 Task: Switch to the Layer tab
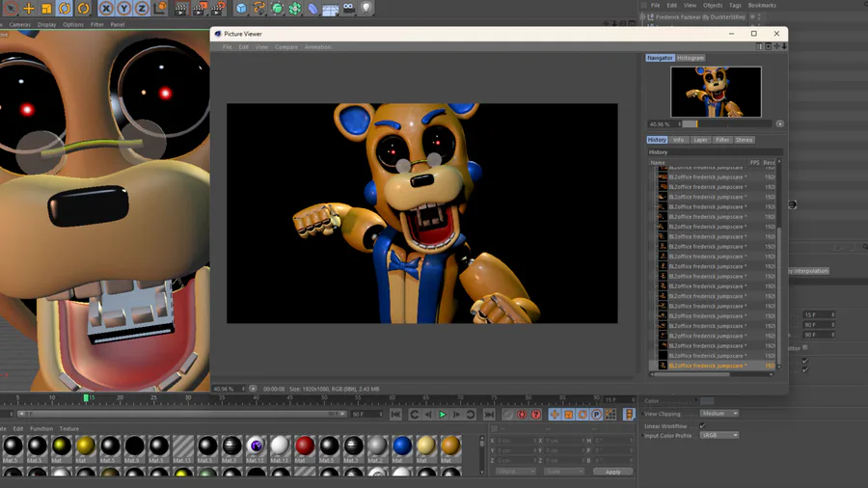click(x=701, y=140)
